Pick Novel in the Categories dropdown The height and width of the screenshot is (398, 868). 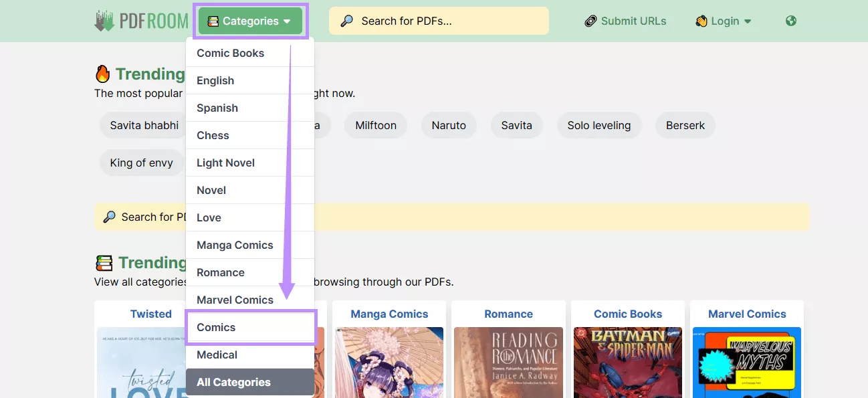(250, 190)
